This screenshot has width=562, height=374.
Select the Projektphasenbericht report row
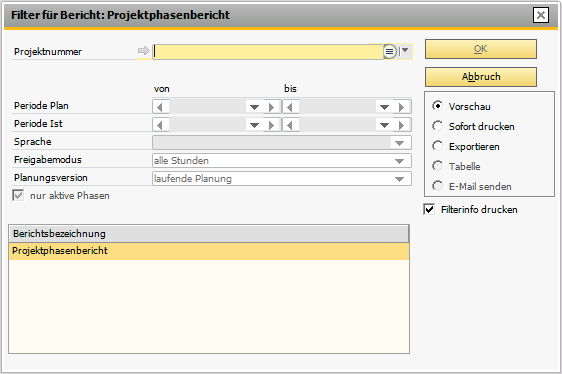pyautogui.click(x=209, y=251)
